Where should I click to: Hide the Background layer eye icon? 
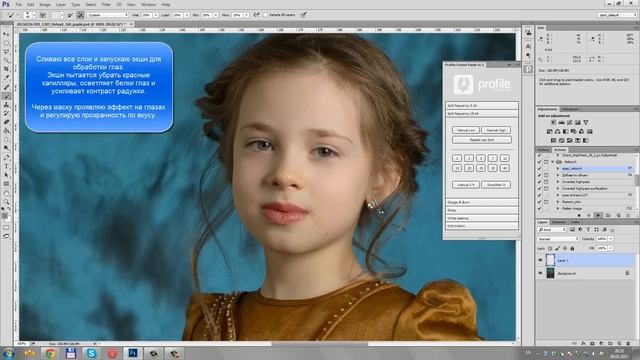[540, 273]
